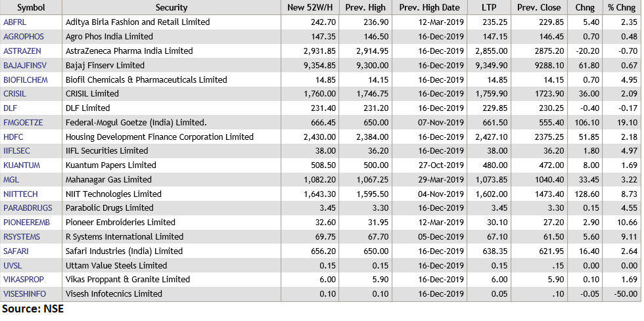The height and width of the screenshot is (321, 644).
Task: Select the DLF ticker link
Action: coord(11,108)
